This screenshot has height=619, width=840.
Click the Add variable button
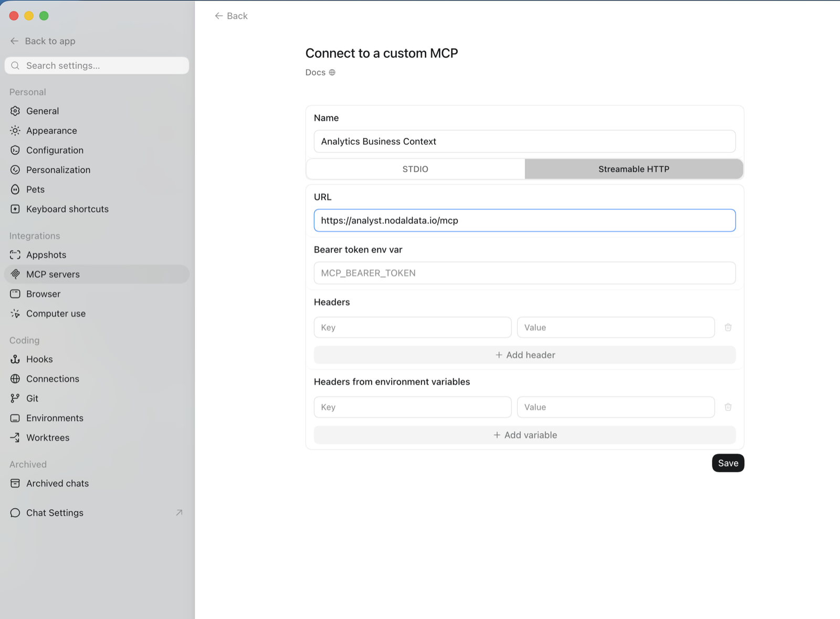tap(524, 435)
